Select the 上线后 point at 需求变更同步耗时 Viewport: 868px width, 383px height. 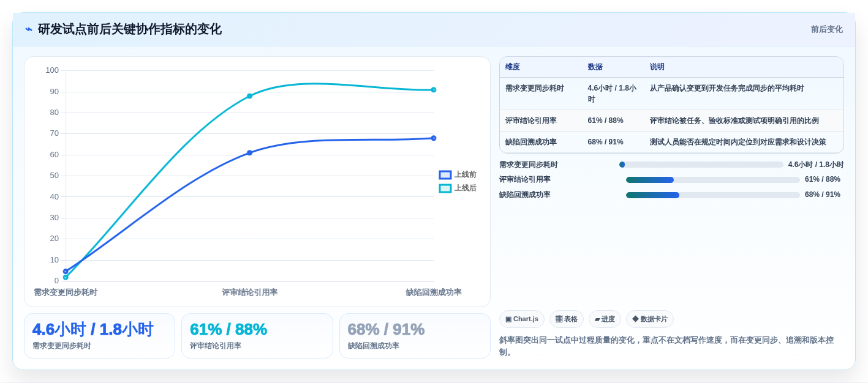pyautogui.click(x=66, y=278)
